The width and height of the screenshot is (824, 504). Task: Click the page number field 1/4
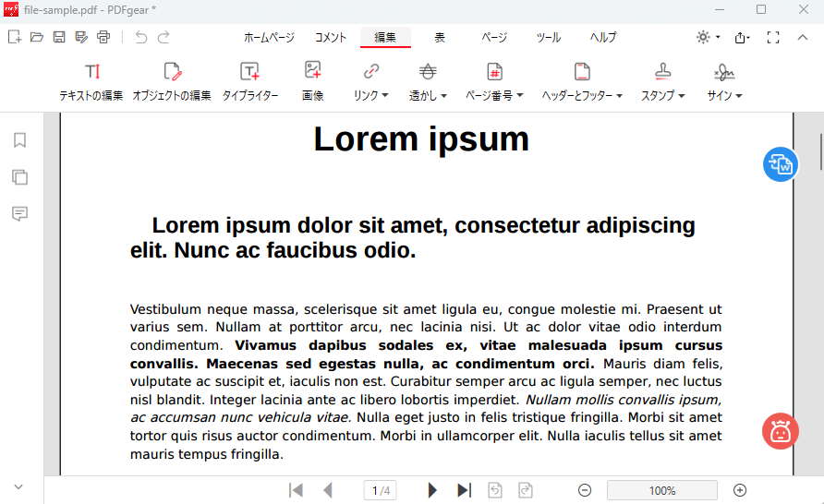click(x=381, y=490)
